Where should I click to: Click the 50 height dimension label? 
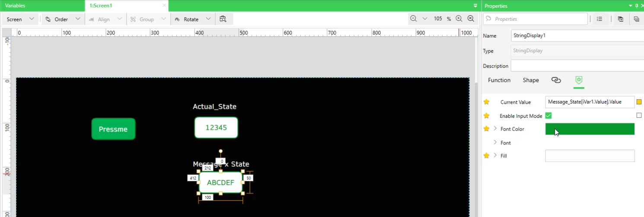click(248, 178)
